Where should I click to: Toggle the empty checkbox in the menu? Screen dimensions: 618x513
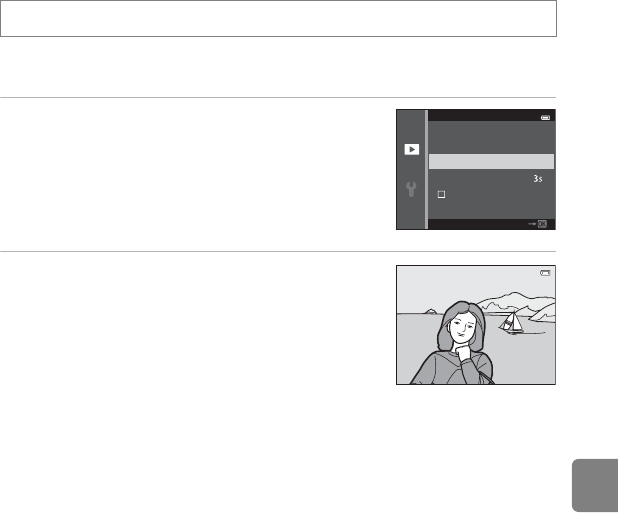pyautogui.click(x=441, y=194)
